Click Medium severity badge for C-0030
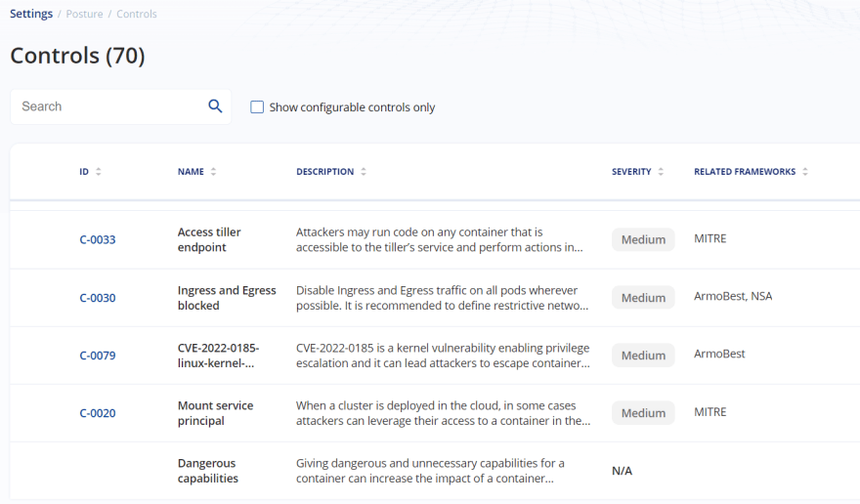 [643, 298]
